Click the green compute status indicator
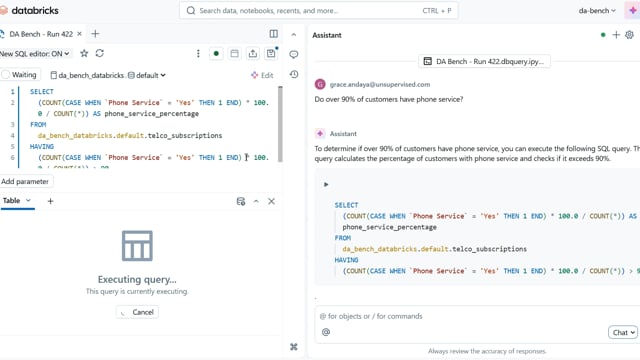This screenshot has width=640, height=360. pos(216,53)
